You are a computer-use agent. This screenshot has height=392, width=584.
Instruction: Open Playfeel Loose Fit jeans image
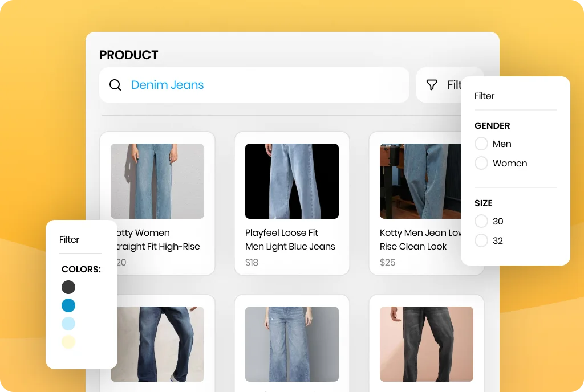click(x=292, y=181)
